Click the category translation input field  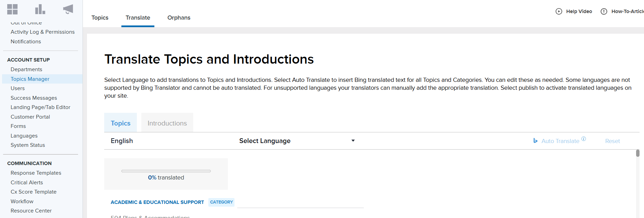pos(300,203)
